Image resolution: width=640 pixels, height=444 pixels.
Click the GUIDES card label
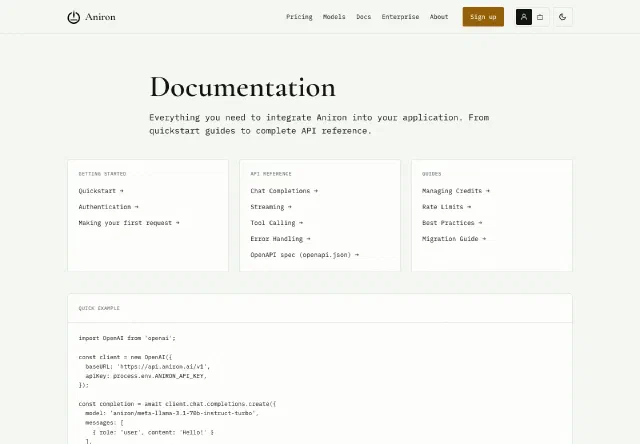[x=431, y=174]
